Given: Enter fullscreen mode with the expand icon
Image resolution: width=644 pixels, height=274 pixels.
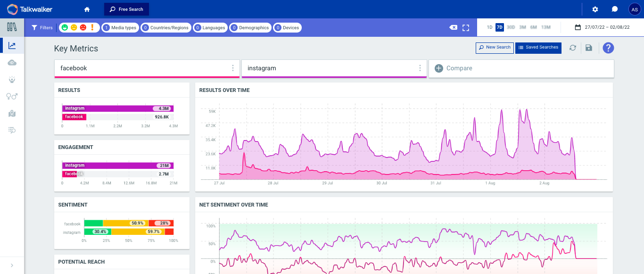Looking at the screenshot, I should click(x=466, y=28).
